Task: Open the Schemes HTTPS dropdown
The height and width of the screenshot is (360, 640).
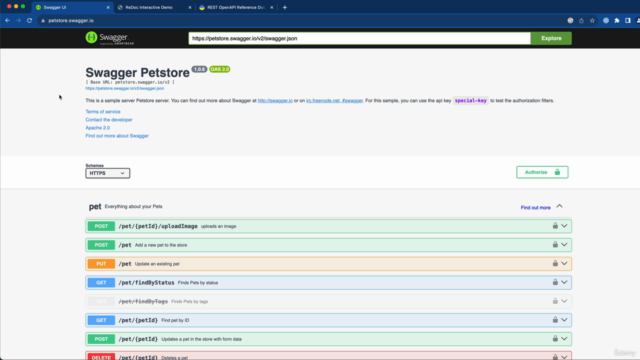Action: 108,173
